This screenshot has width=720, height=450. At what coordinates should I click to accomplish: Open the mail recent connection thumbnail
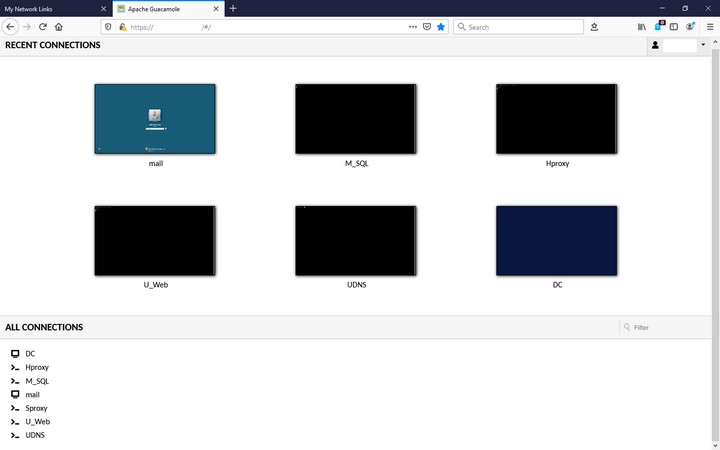click(155, 119)
